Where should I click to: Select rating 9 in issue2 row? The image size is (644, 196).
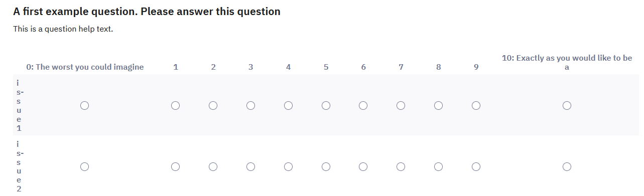pos(476,166)
